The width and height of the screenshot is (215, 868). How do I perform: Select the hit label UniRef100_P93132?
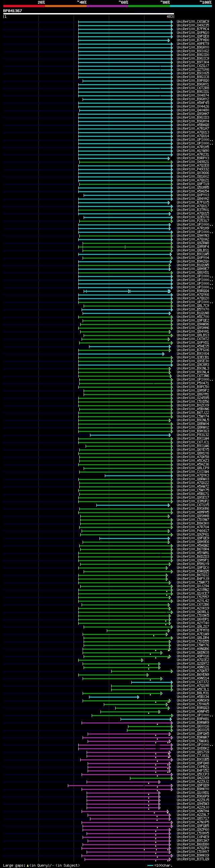193,435
